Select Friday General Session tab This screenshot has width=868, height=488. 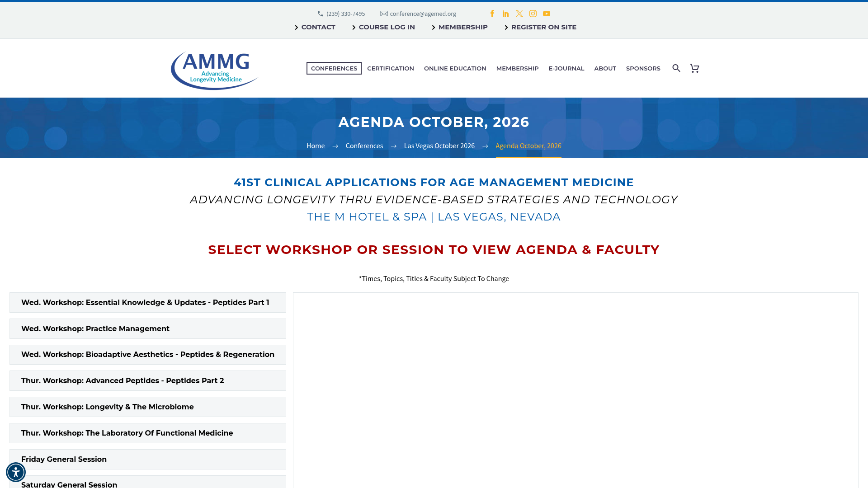tap(148, 460)
